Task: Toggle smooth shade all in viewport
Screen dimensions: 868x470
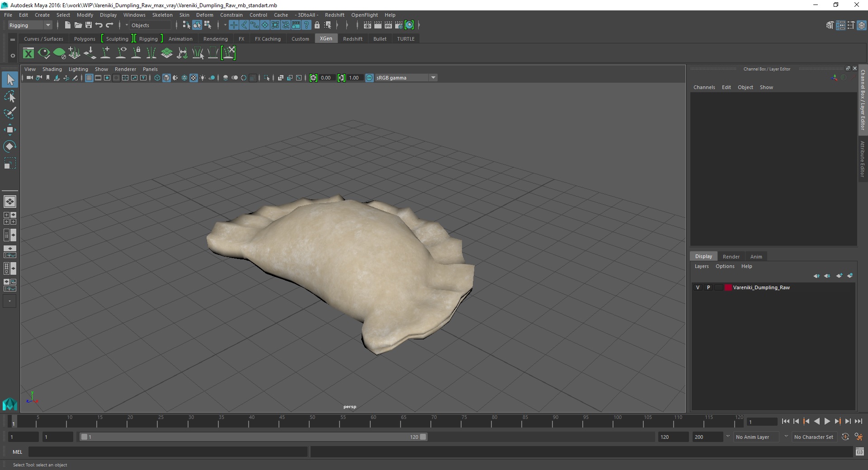Action: coord(166,78)
